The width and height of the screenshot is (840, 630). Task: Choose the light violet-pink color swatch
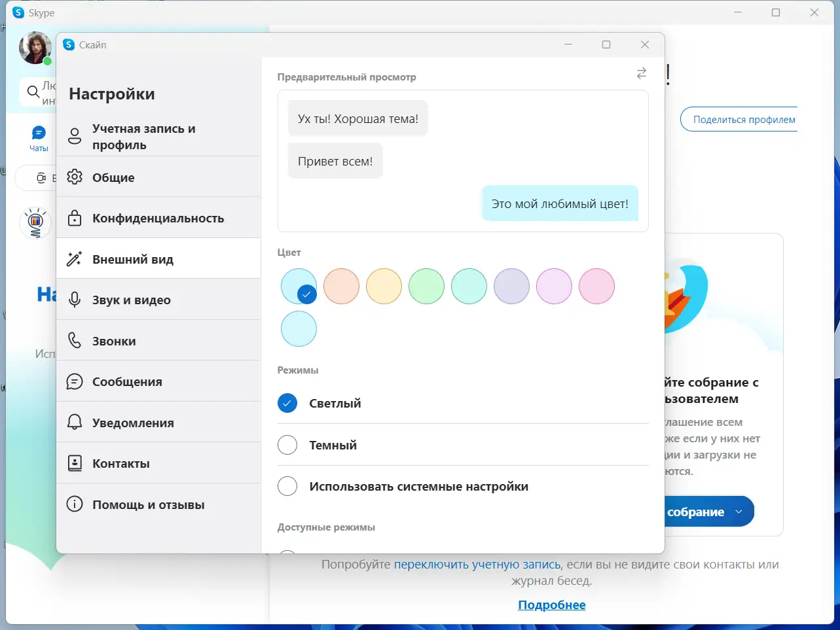click(x=554, y=286)
